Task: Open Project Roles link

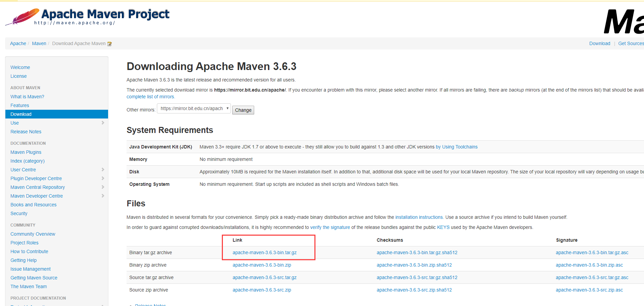Action: click(24, 243)
